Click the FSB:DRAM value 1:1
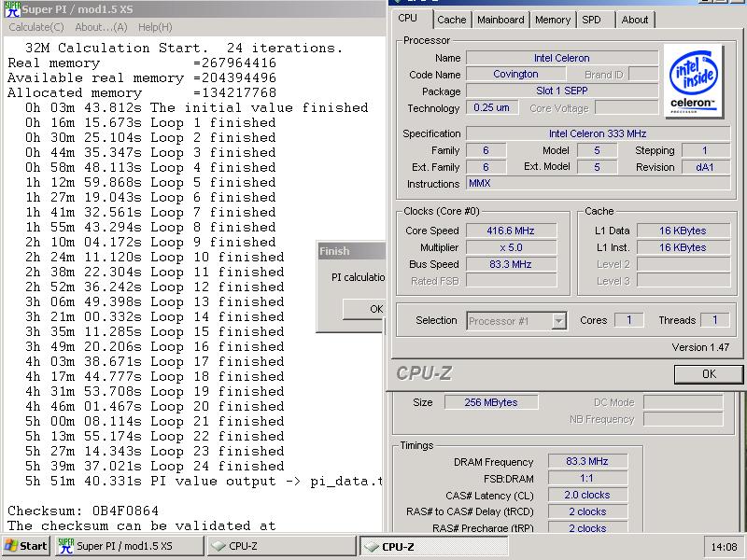 click(587, 478)
